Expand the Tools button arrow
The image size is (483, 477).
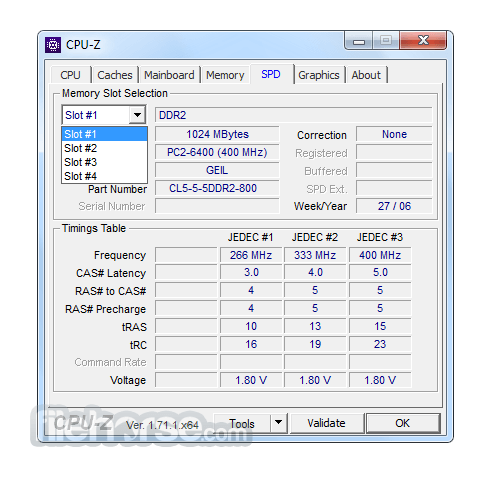pos(278,423)
